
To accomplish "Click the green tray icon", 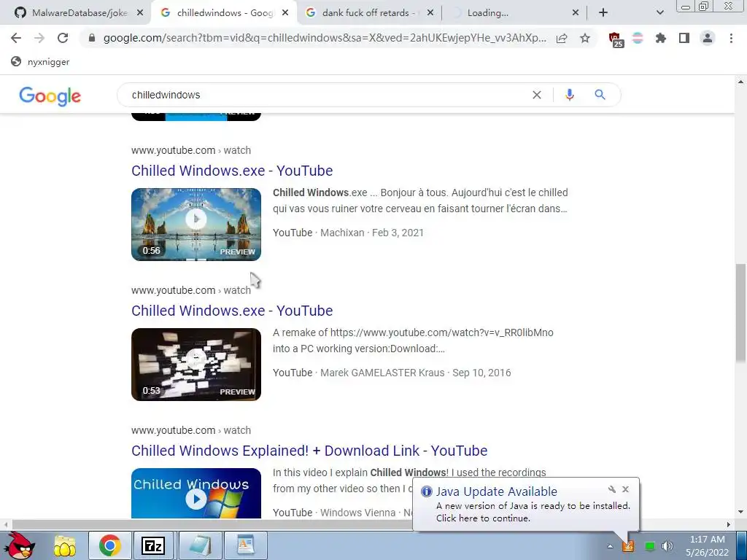I will point(649,546).
